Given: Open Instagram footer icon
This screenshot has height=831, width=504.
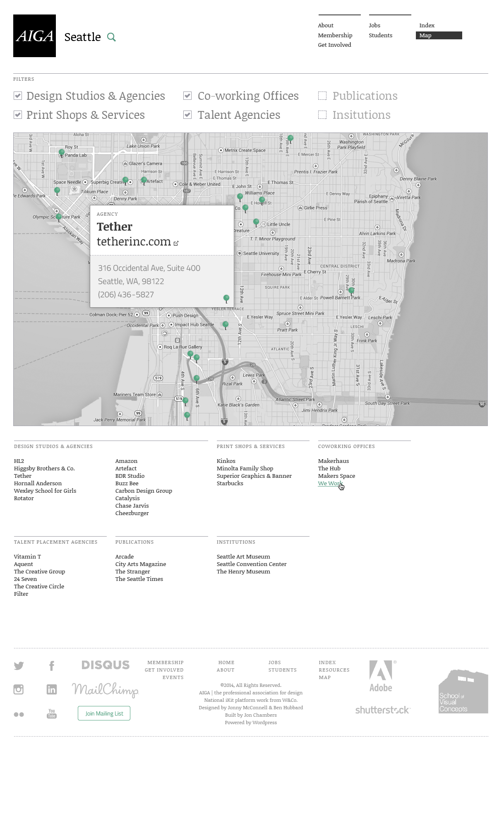Looking at the screenshot, I should 19,689.
